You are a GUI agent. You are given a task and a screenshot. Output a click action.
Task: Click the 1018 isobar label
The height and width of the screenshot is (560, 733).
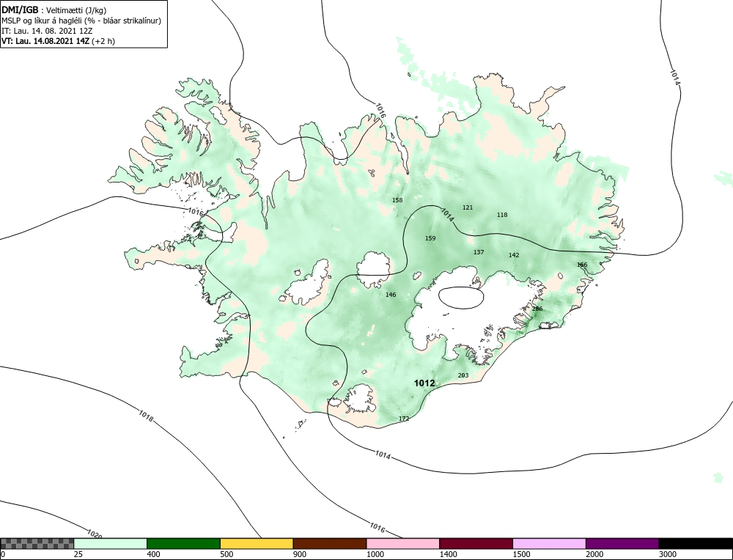click(x=146, y=416)
